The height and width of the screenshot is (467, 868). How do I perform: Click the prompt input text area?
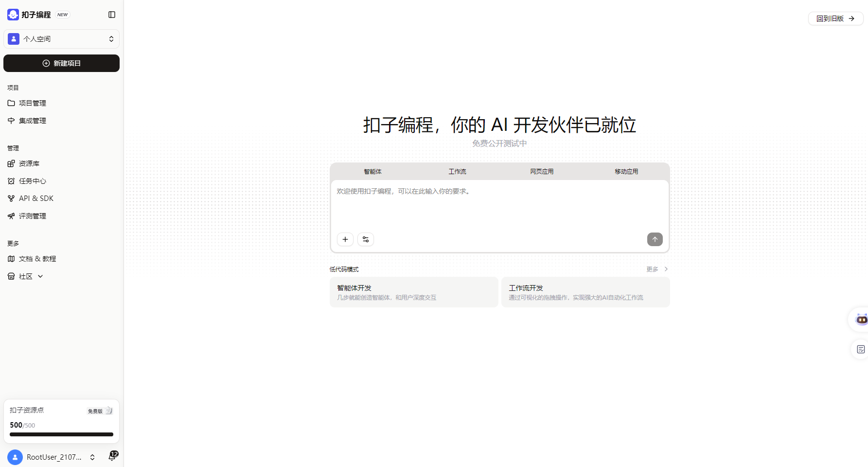(x=499, y=205)
